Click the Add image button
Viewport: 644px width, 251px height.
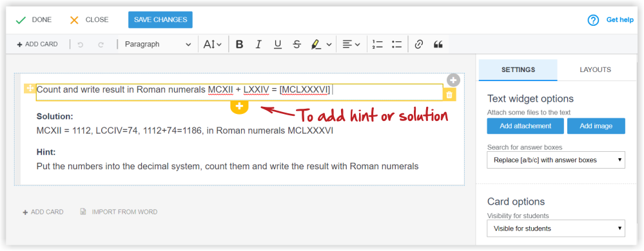pyautogui.click(x=596, y=126)
